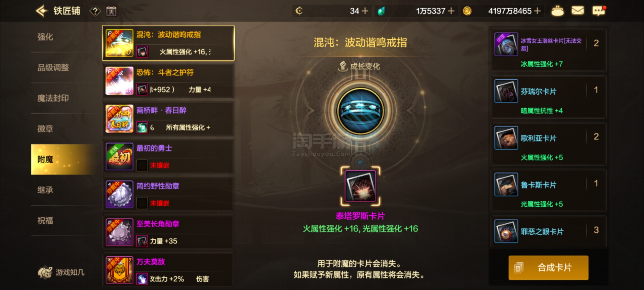
Task: Open the calendar icon in top bar
Action: click(111, 11)
